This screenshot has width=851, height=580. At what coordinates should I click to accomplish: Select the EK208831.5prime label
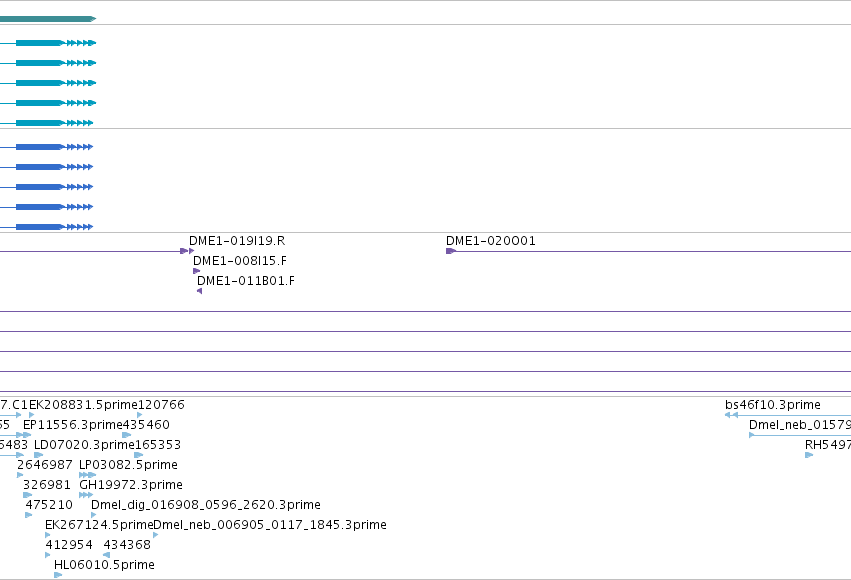point(84,405)
